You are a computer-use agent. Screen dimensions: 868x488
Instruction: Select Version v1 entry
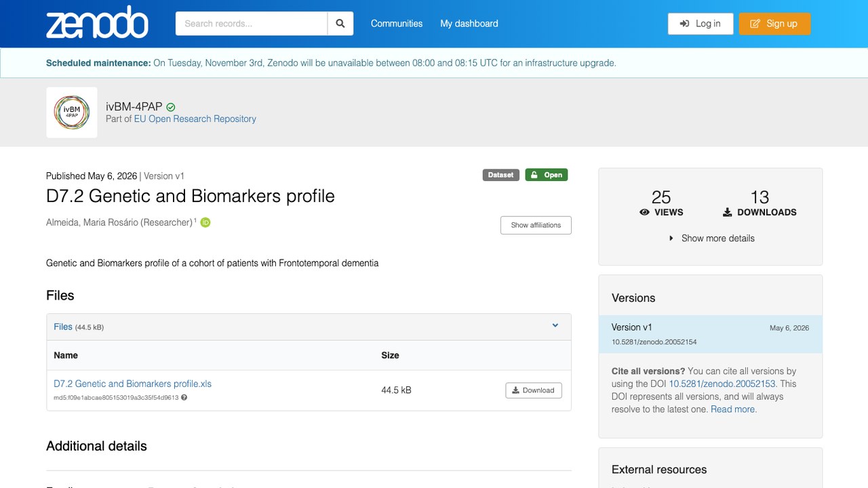(710, 334)
